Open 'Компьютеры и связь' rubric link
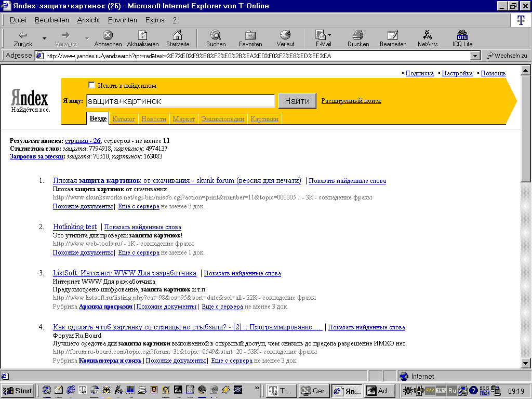 110,361
